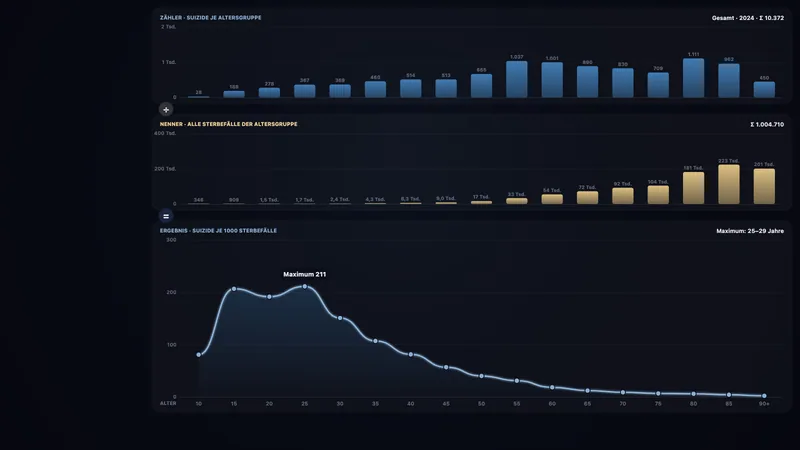
Task: Pick the line chart data point above age 40
Action: (411, 354)
